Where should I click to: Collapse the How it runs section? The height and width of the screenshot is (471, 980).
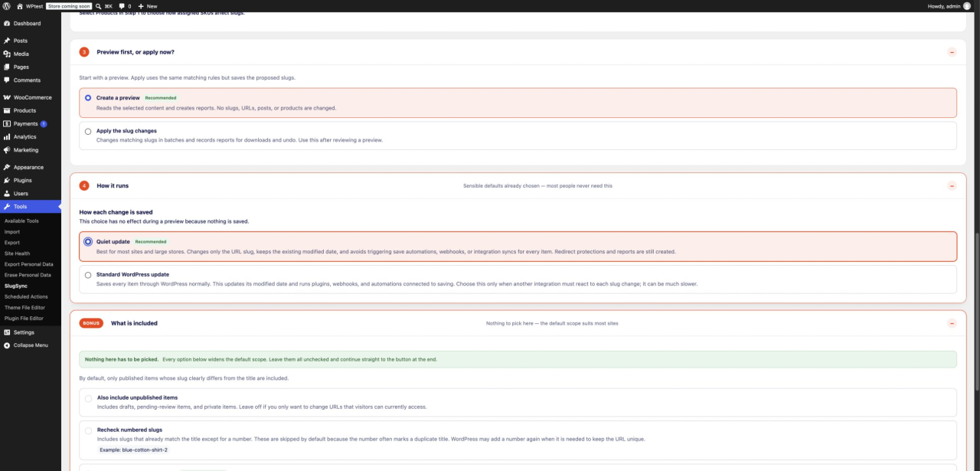click(952, 185)
